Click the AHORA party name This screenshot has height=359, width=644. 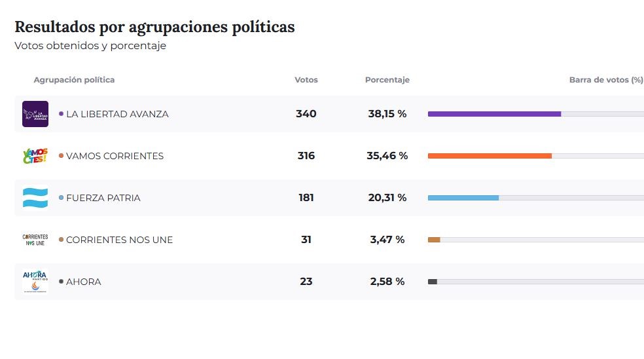(x=83, y=282)
